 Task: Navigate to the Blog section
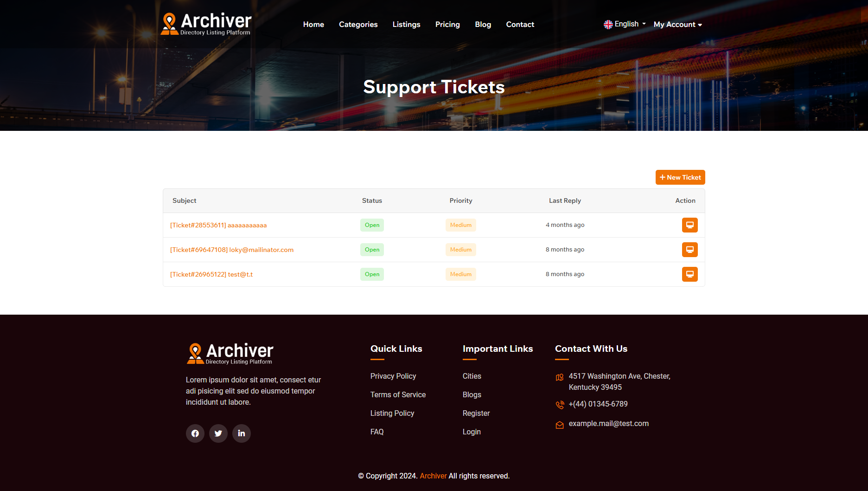pyautogui.click(x=483, y=24)
